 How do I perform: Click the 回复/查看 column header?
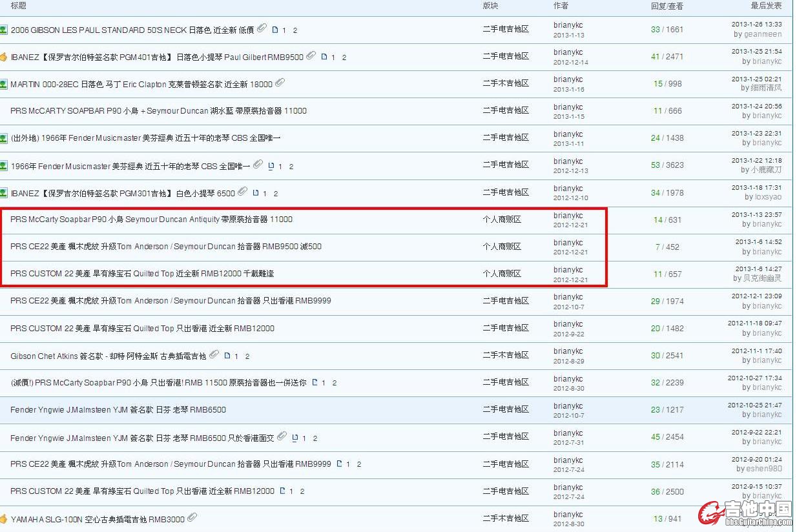(667, 6)
